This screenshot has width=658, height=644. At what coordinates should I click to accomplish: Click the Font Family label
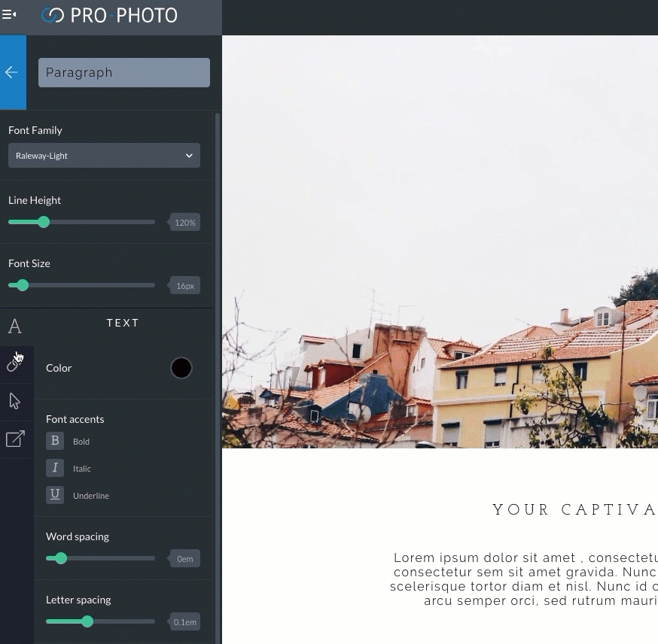(35, 130)
